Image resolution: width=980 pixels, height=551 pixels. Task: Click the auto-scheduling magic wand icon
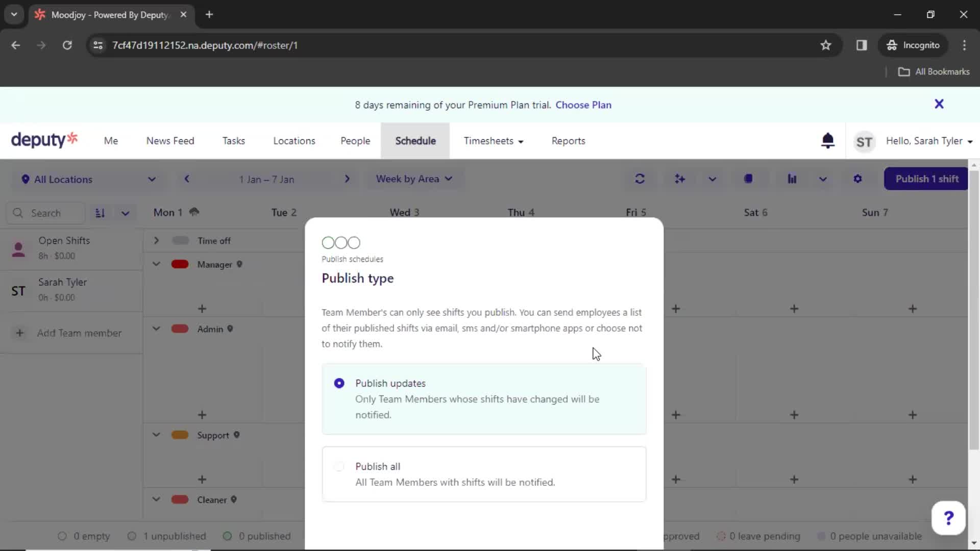[679, 179]
